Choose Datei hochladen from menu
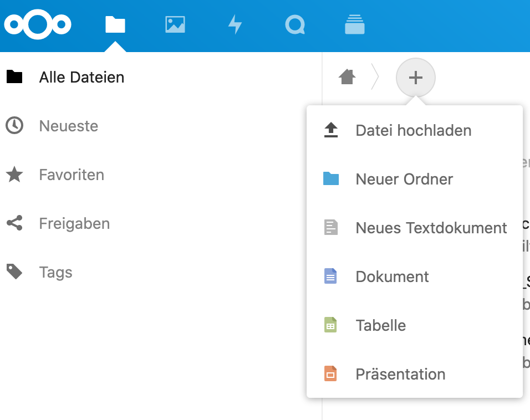 tap(413, 130)
